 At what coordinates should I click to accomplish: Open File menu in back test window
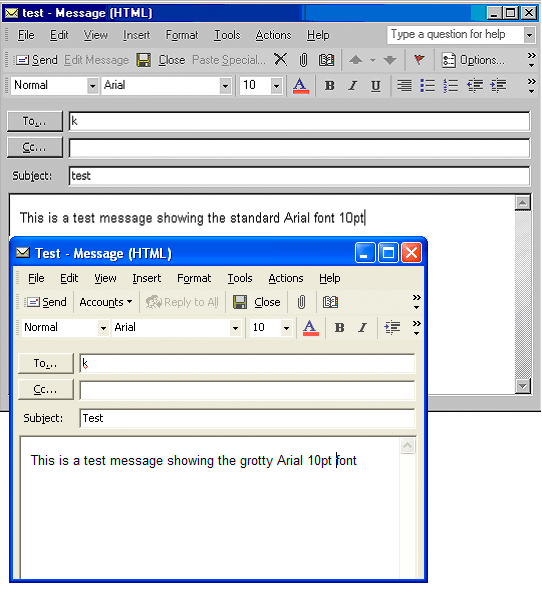pos(26,35)
